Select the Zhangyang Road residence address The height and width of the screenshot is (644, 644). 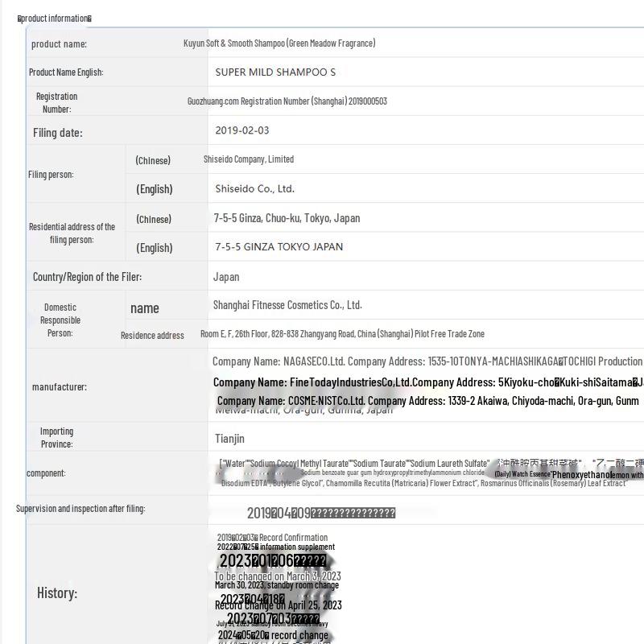(342, 334)
